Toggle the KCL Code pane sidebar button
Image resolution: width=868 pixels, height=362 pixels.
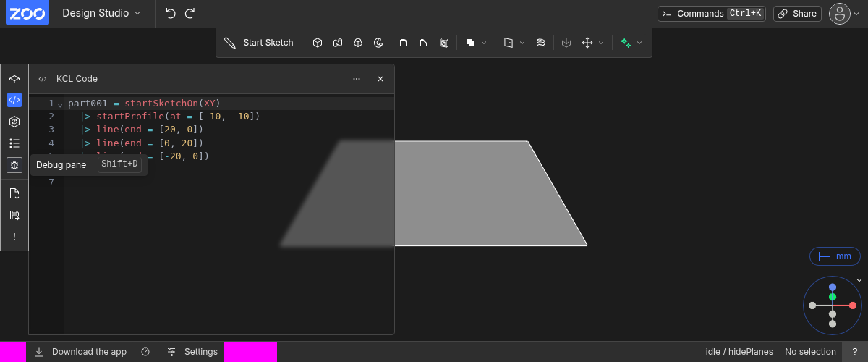pos(14,100)
